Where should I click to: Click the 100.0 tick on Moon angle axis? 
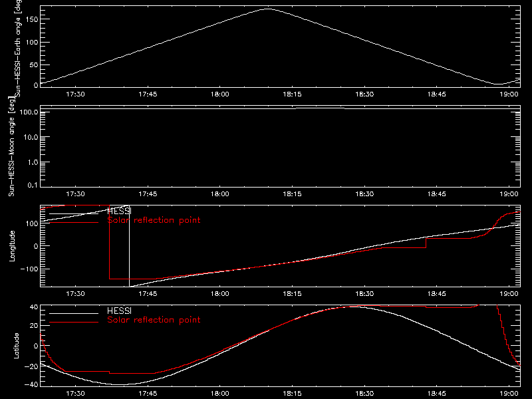[29, 112]
